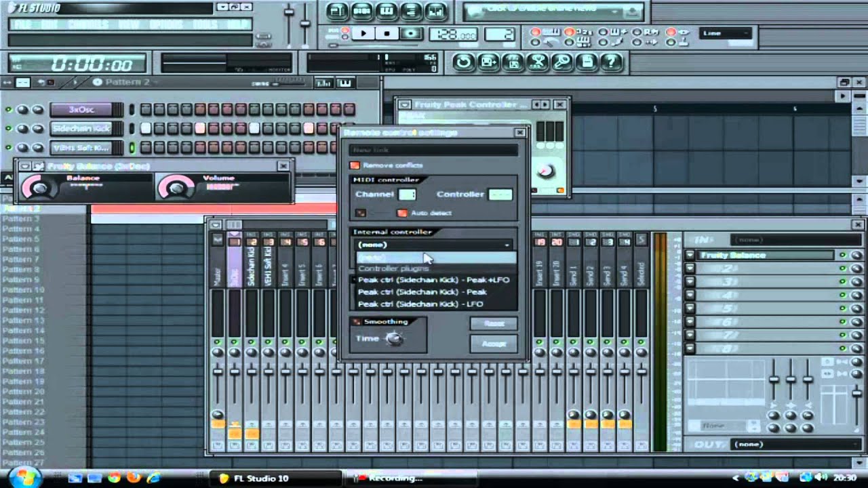Open the Fruity Balance effect slot menu arrow
The image size is (868, 488).
690,255
